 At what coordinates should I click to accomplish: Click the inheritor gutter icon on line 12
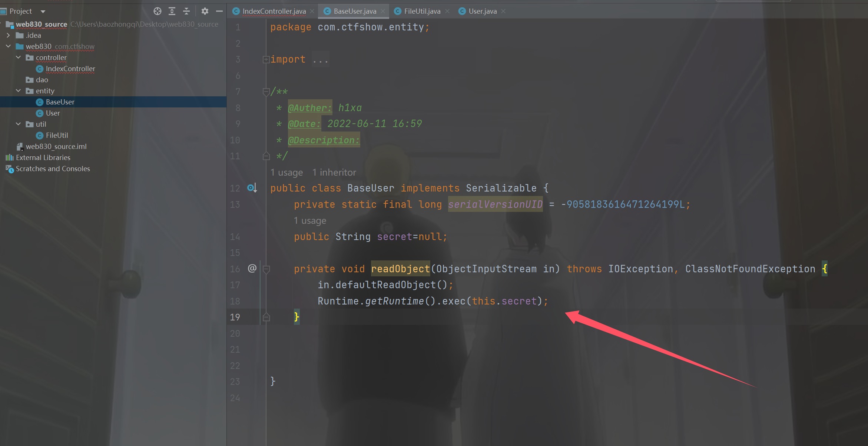pyautogui.click(x=252, y=188)
